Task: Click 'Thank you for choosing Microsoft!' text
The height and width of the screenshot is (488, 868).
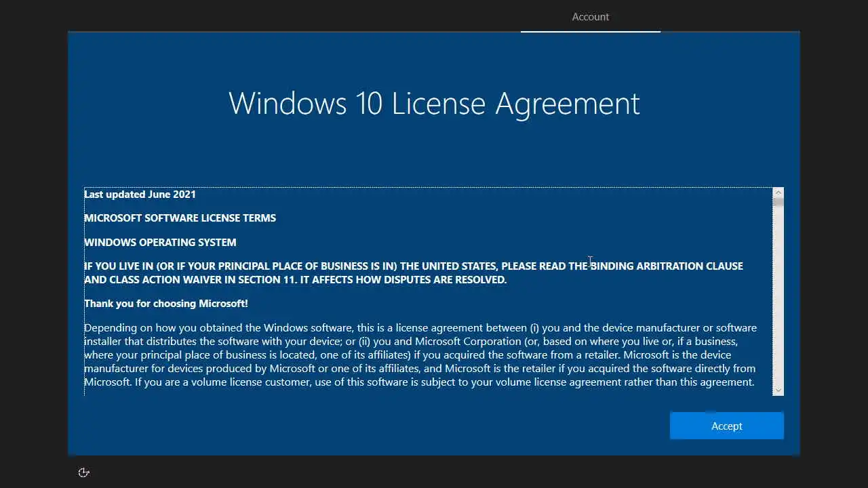Action: (166, 303)
